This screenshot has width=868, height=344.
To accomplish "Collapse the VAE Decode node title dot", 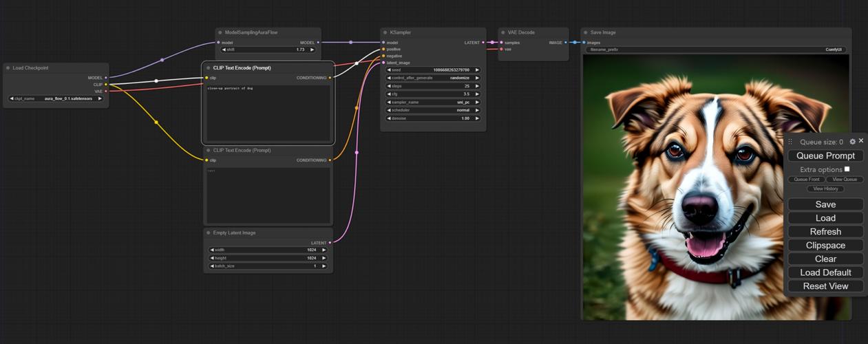I will click(503, 32).
